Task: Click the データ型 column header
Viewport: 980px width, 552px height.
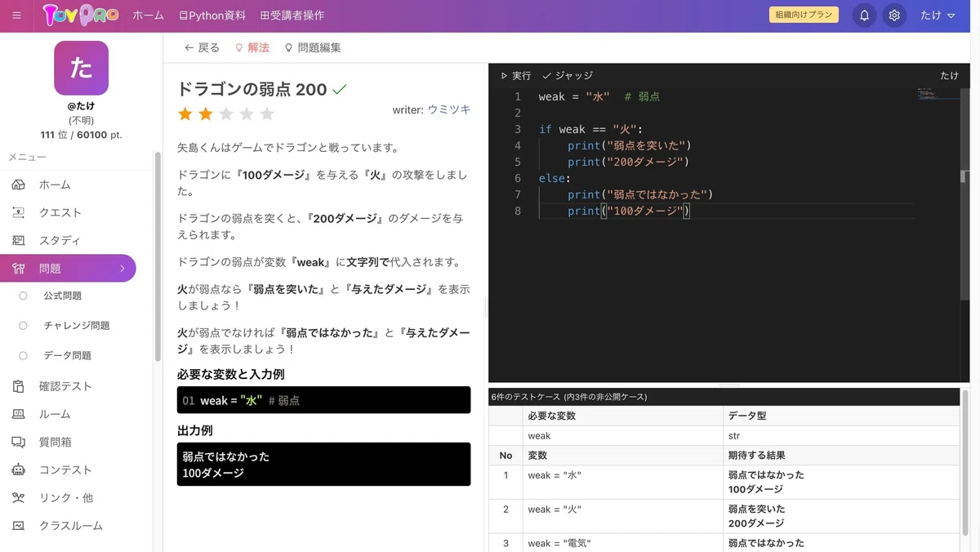Action: [x=841, y=416]
